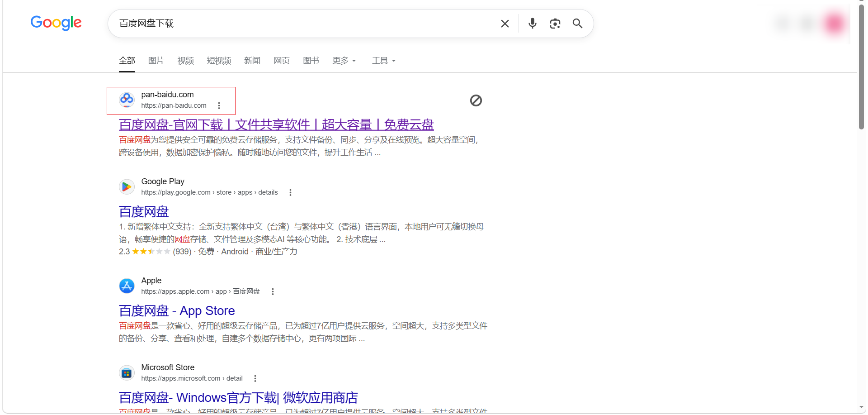Click the Microsoft Store site name

coord(168,367)
